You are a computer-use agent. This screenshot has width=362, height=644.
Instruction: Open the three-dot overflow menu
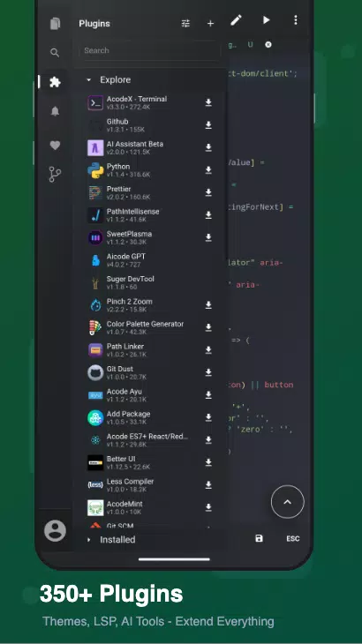pyautogui.click(x=296, y=19)
